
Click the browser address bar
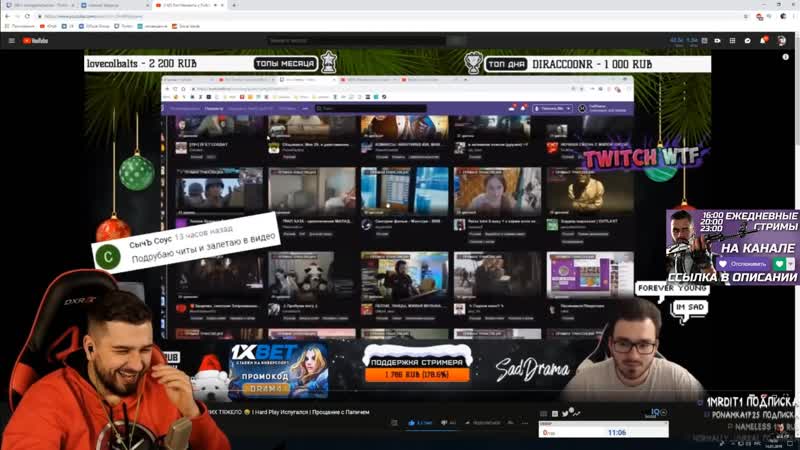tap(388, 16)
